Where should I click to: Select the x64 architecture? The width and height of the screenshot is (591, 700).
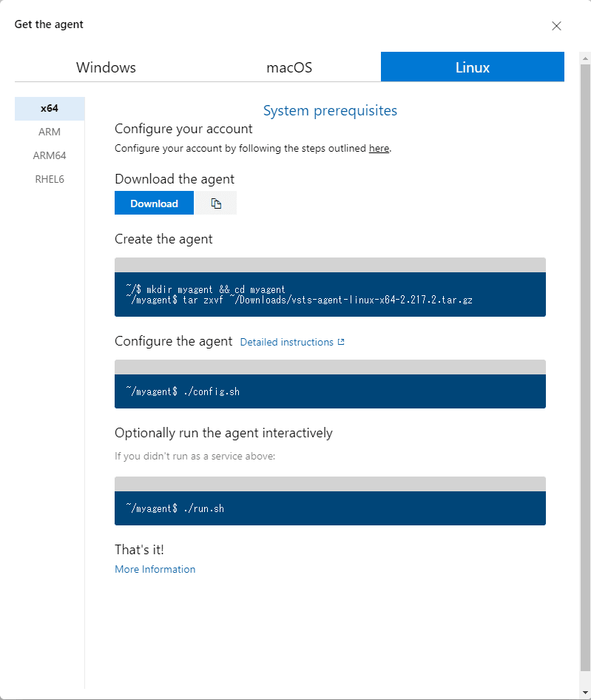[x=50, y=109]
